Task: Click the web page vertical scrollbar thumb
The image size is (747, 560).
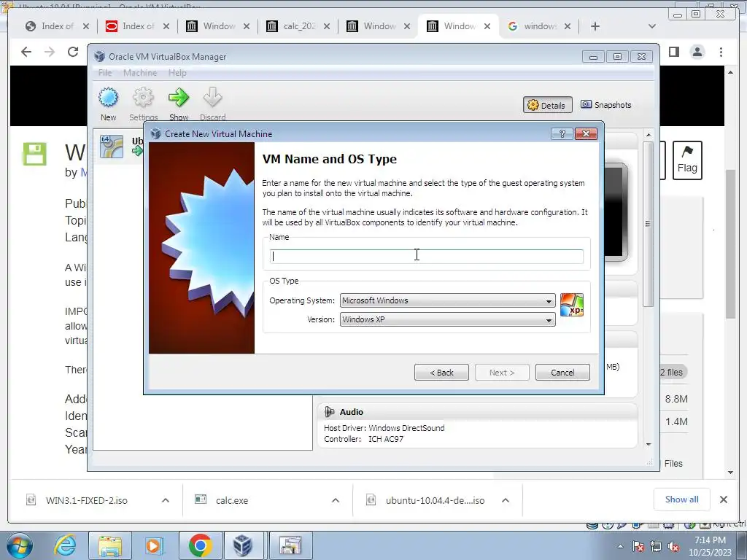Action: tap(731, 244)
